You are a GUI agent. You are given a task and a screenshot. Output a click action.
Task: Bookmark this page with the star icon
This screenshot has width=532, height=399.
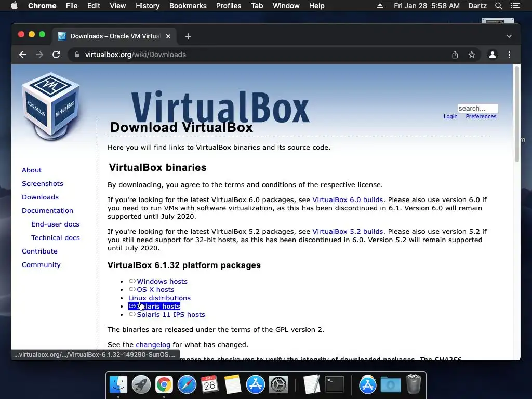(x=472, y=55)
